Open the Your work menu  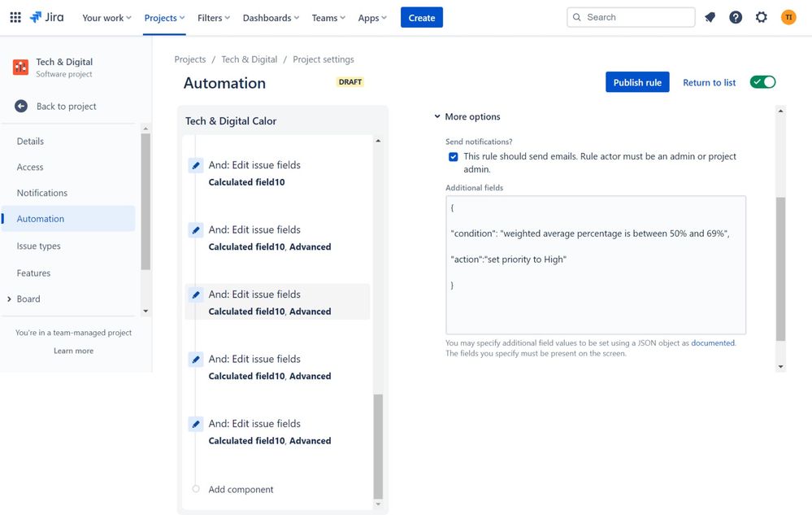pyautogui.click(x=106, y=17)
